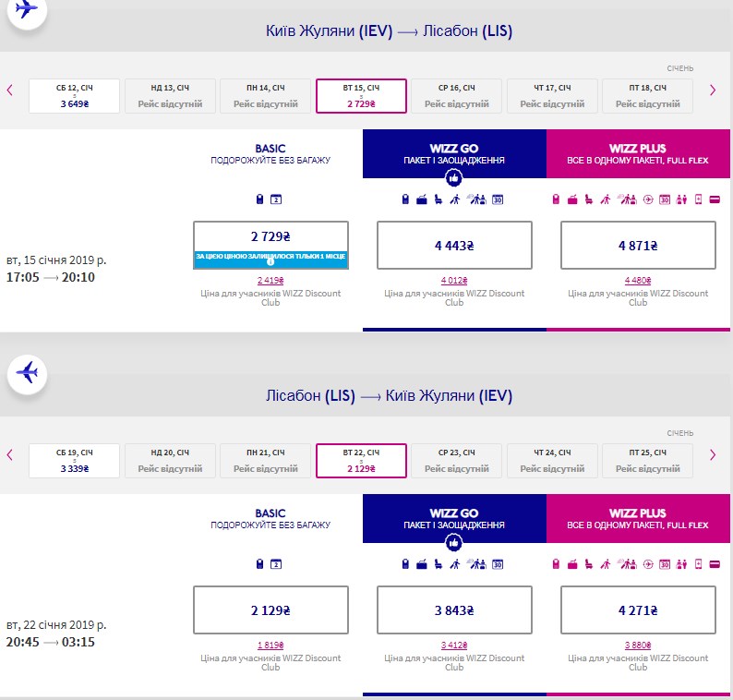Viewport: 733px width, 700px height.
Task: Click the thumbs-up badge on outbound WIZZ GO
Action: 453,176
